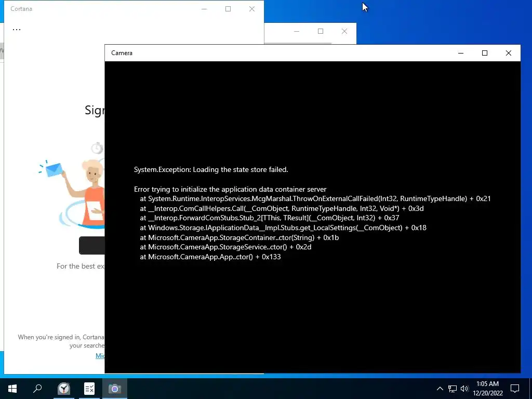Maximize the background window behind Camera
This screenshot has width=532, height=399.
pyautogui.click(x=321, y=31)
